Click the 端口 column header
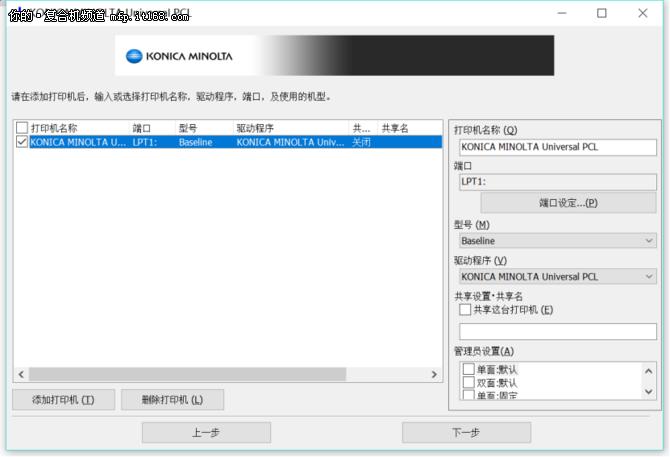670x457 pixels. point(142,128)
